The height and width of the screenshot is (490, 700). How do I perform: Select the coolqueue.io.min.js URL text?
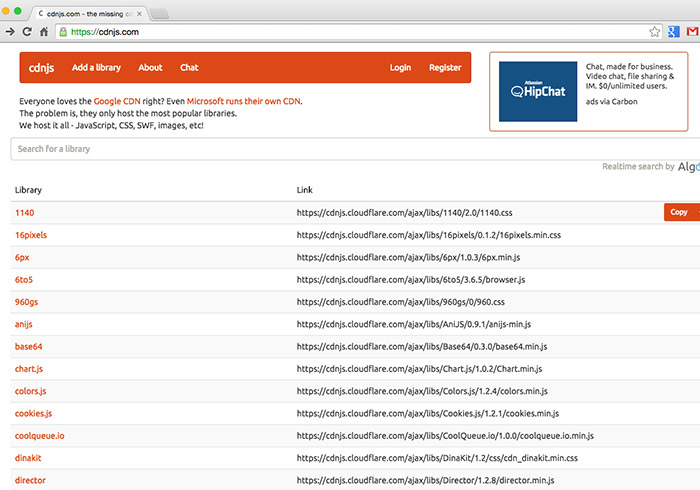point(445,436)
